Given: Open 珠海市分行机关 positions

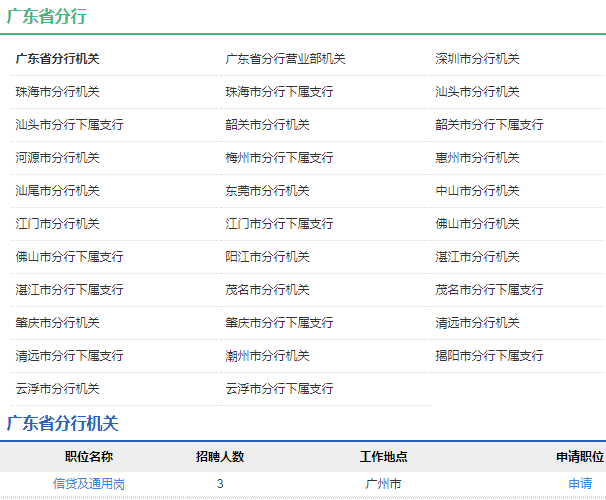Looking at the screenshot, I should [x=57, y=92].
